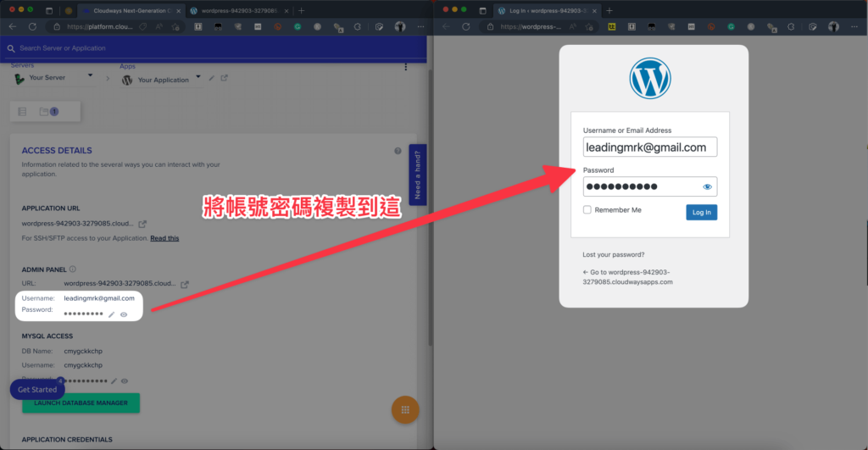The width and height of the screenshot is (868, 450).
Task: Click the Cloudways page vertical scrollbar
Action: [x=430, y=208]
